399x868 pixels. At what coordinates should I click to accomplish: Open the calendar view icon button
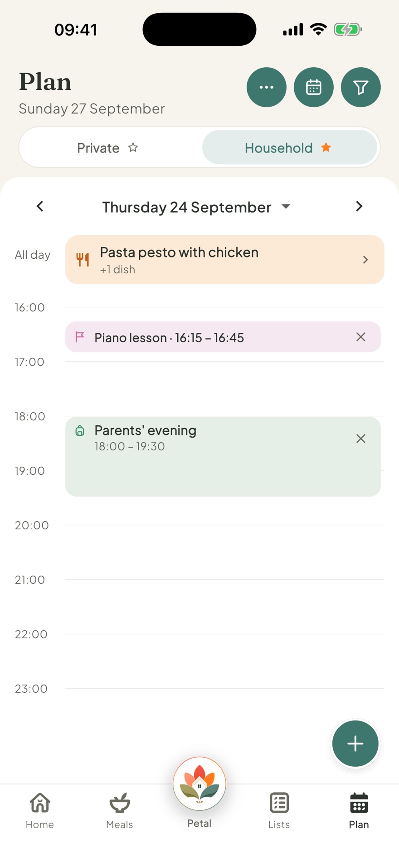pos(314,87)
